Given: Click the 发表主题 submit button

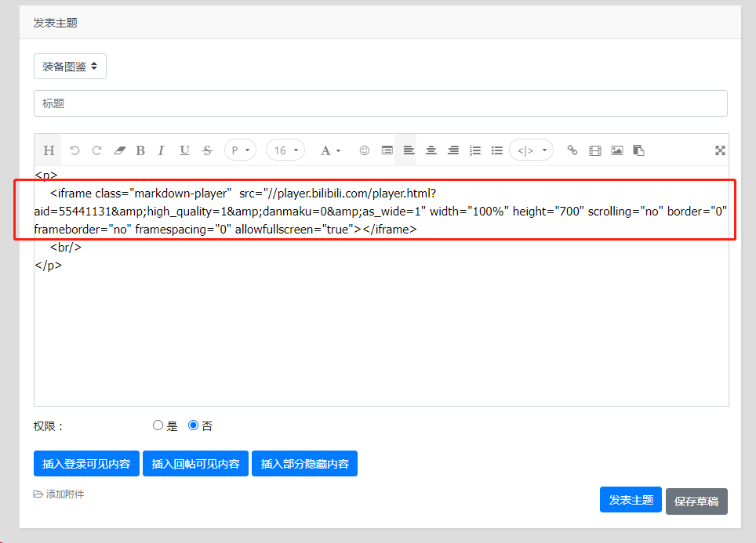Looking at the screenshot, I should tap(631, 500).
